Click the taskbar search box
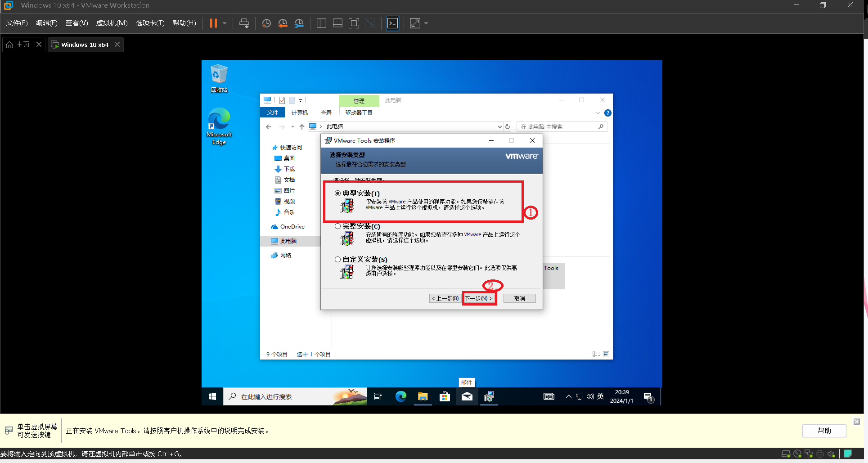The width and height of the screenshot is (868, 463). (295, 396)
